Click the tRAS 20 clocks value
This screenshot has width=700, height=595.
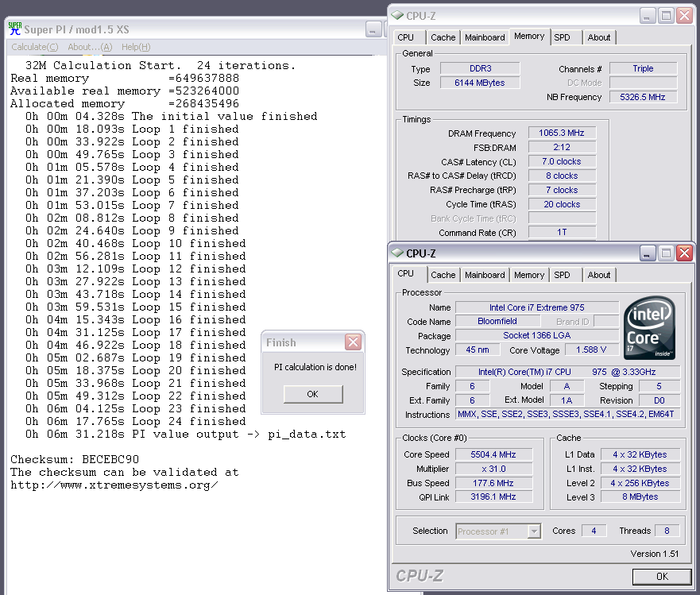(562, 204)
